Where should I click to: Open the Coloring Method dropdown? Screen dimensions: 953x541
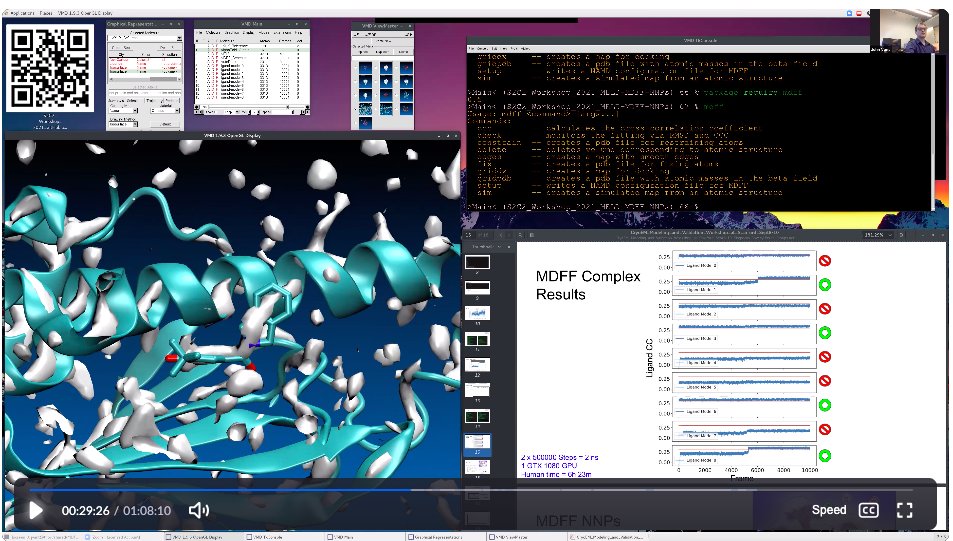click(x=123, y=111)
